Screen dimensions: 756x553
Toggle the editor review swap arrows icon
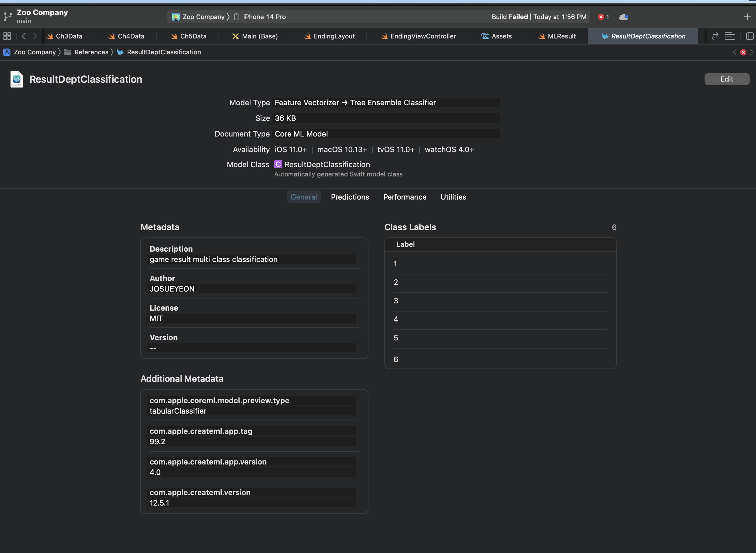click(714, 36)
